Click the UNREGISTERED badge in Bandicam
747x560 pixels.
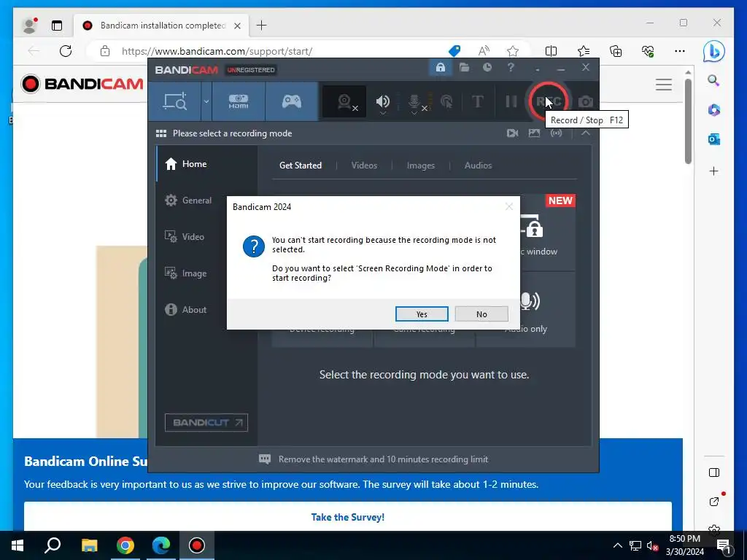[251, 70]
